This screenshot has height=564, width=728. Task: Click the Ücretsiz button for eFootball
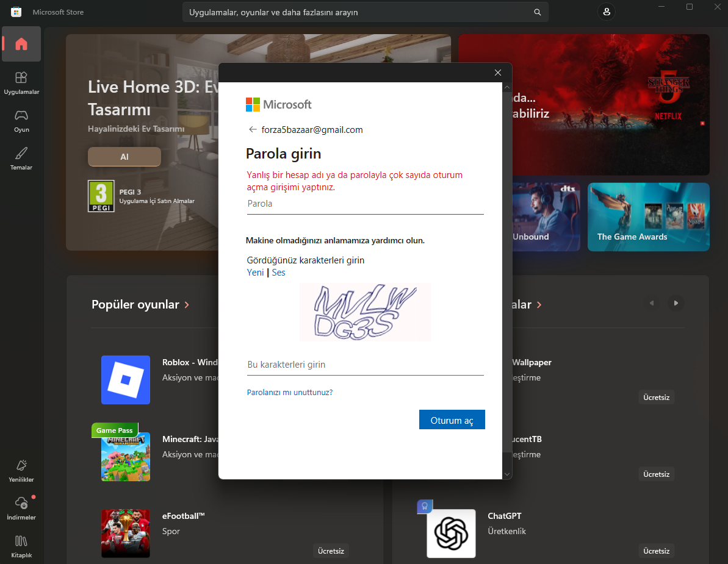point(331,551)
